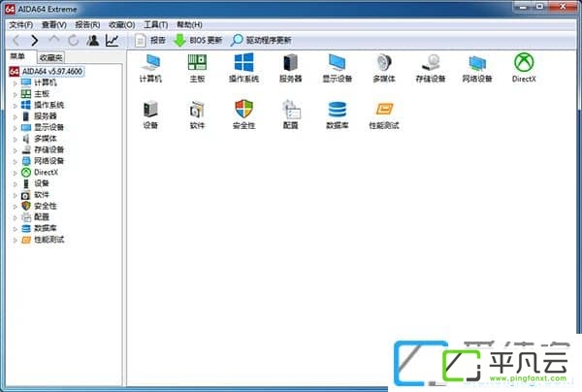Open the 收藏(O) menu
This screenshot has height=392, width=582.
click(x=122, y=25)
